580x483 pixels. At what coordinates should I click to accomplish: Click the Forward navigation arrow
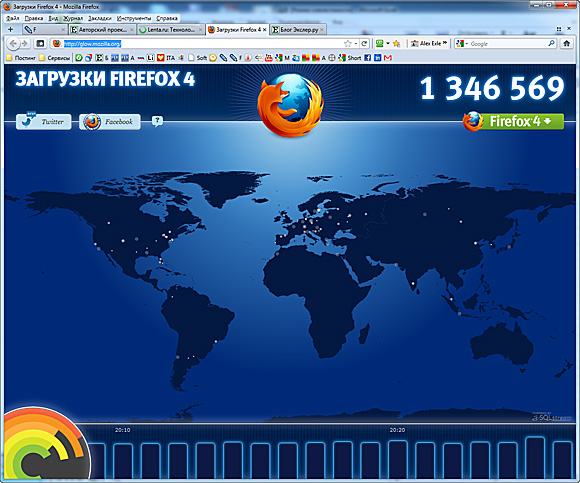25,44
